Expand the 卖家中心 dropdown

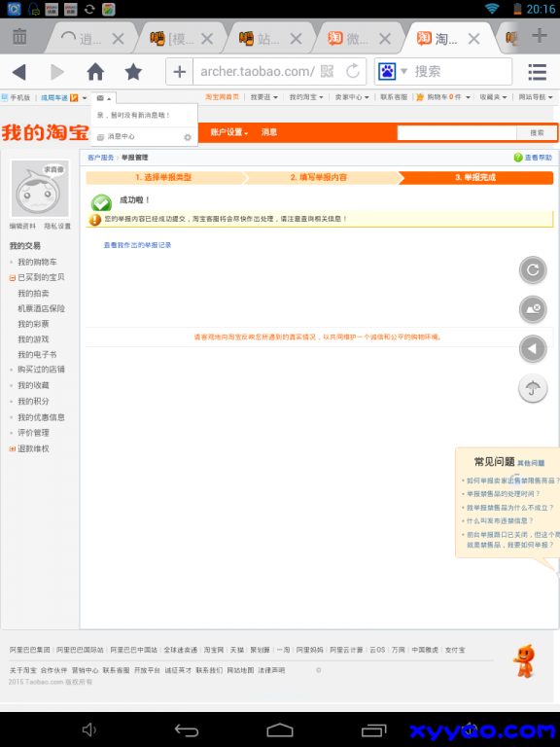click(x=352, y=97)
